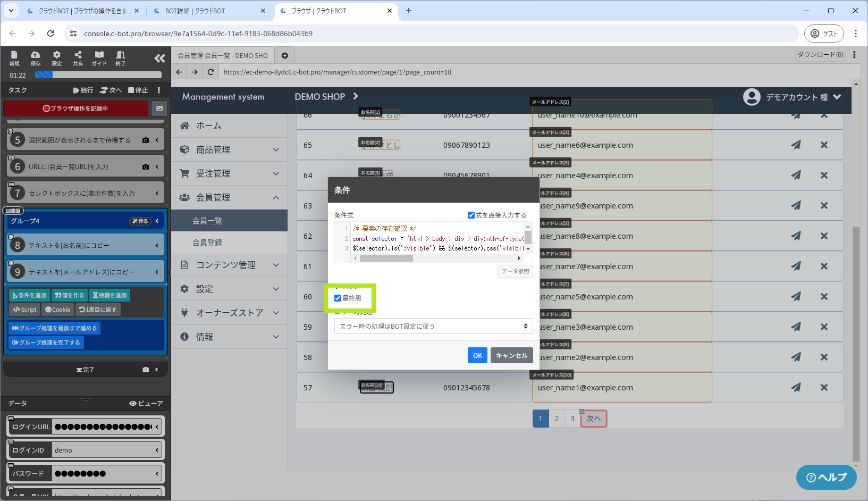868x501 pixels.
Task: Click the demo account avatar icon
Action: [x=752, y=97]
